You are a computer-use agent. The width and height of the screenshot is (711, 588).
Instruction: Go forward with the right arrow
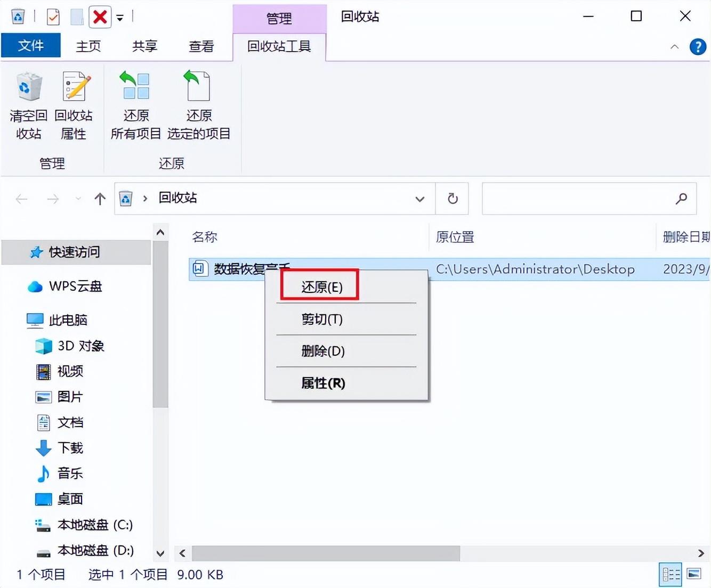coord(53,199)
